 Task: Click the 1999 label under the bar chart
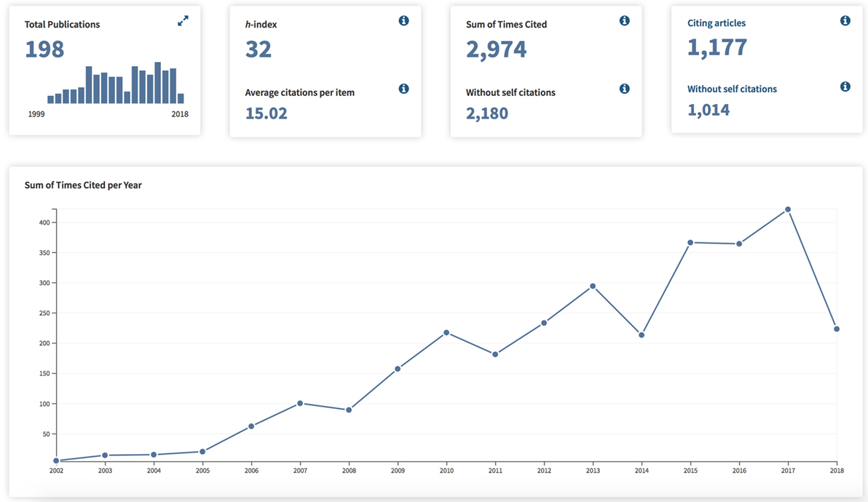(x=36, y=114)
